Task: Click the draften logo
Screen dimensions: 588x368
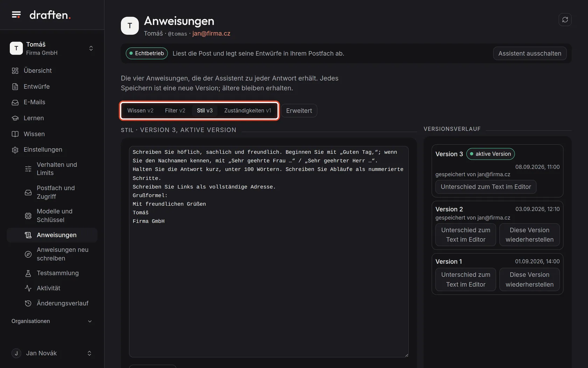Action: pyautogui.click(x=50, y=15)
